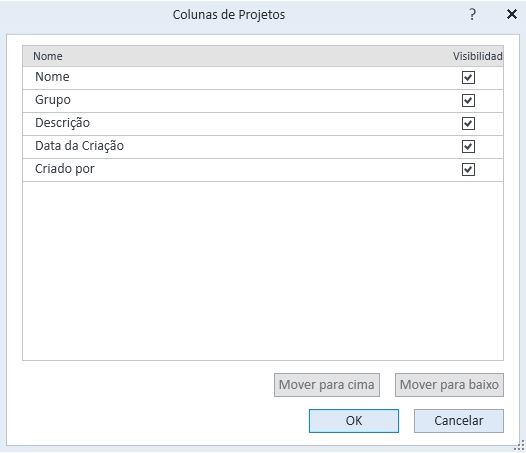Toggle visibility checkbox for Grupo

pyautogui.click(x=468, y=100)
